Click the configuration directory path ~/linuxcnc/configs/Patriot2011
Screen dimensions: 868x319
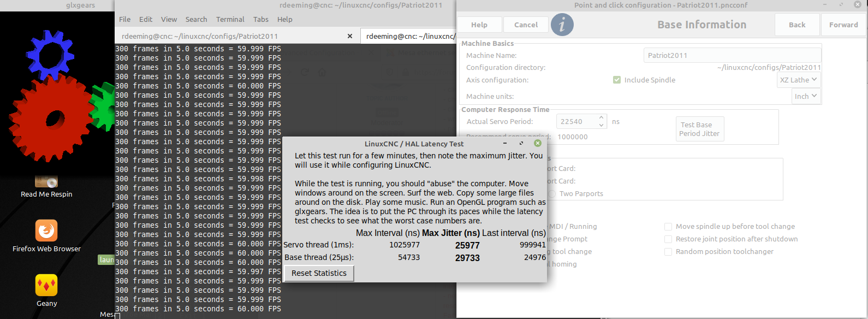[x=769, y=67]
